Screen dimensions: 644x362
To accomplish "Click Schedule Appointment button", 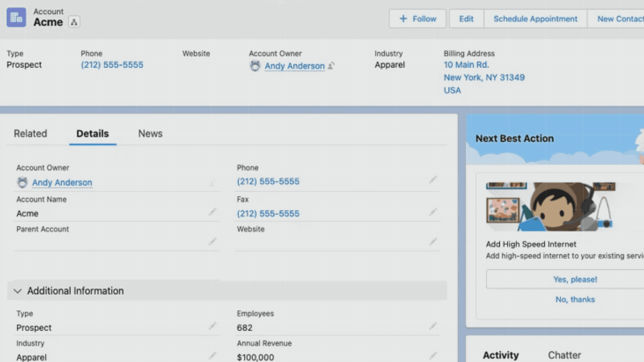I will [535, 19].
